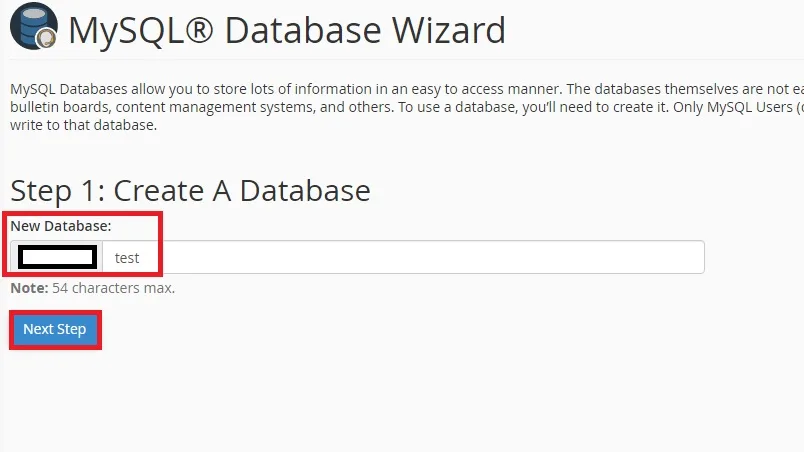Image resolution: width=804 pixels, height=452 pixels.
Task: Click the "Only MySQL Users" phrase
Action: (x=730, y=108)
